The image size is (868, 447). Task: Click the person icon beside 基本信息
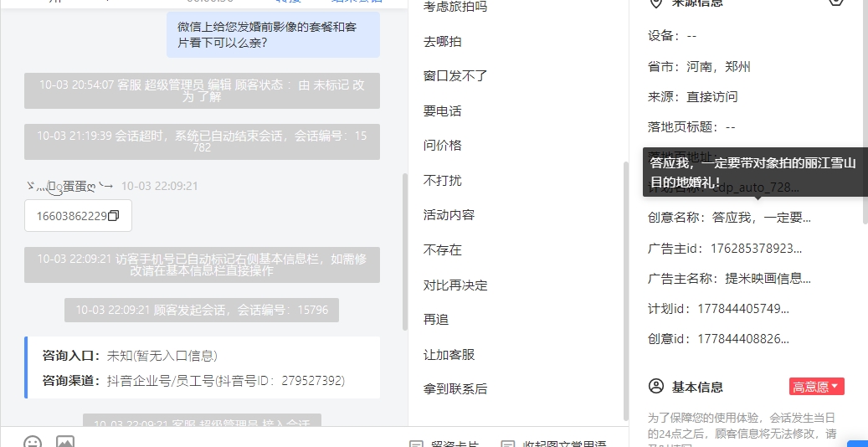click(656, 387)
